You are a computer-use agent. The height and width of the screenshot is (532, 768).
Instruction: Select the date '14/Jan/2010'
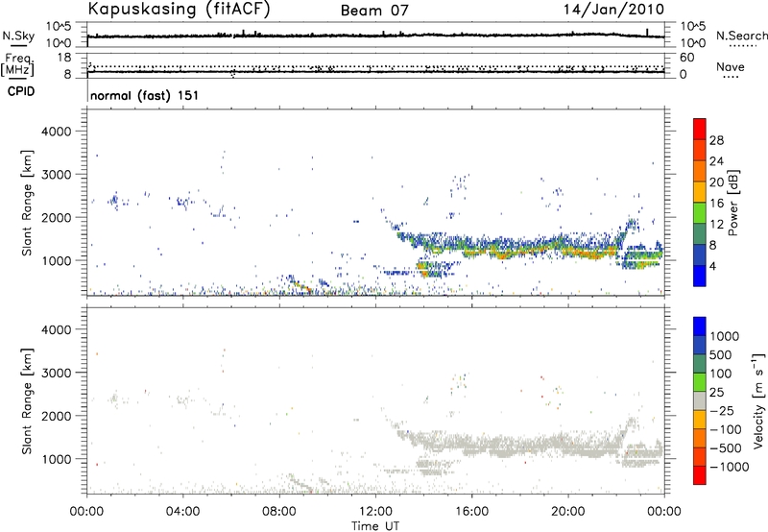[x=613, y=10]
